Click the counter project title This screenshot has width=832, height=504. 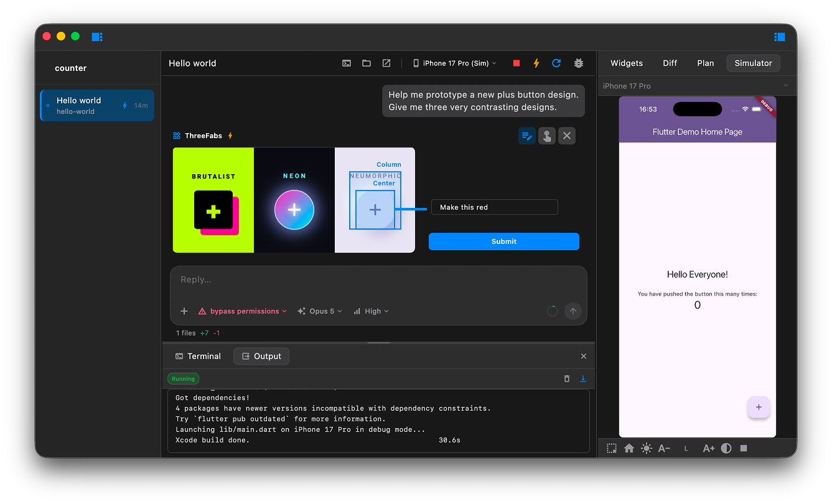tap(71, 68)
